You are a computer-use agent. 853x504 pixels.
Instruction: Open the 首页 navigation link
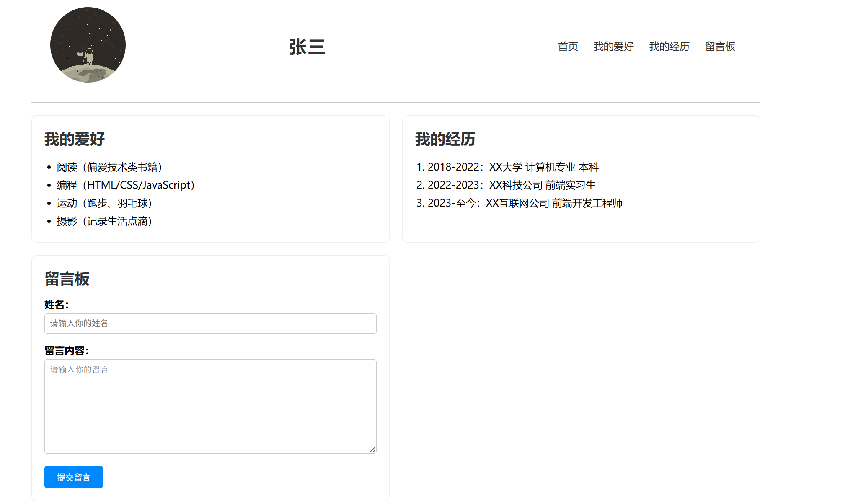click(x=568, y=47)
